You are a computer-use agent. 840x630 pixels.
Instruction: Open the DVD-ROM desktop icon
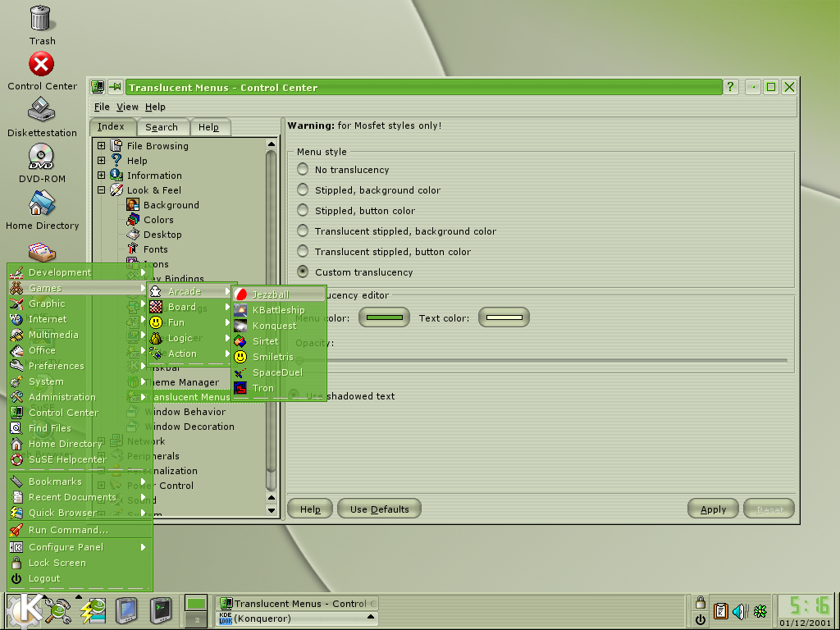point(42,163)
